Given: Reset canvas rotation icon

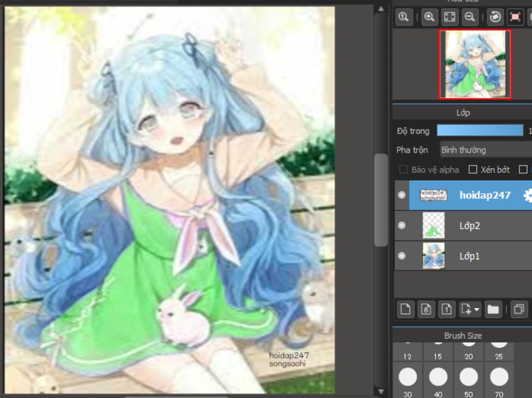Looking at the screenshot, I should (495, 17).
